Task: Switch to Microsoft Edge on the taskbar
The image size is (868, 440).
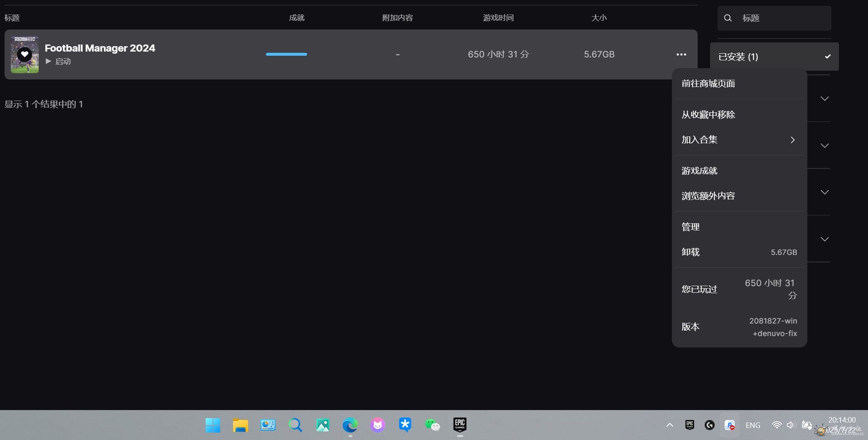Action: 350,425
